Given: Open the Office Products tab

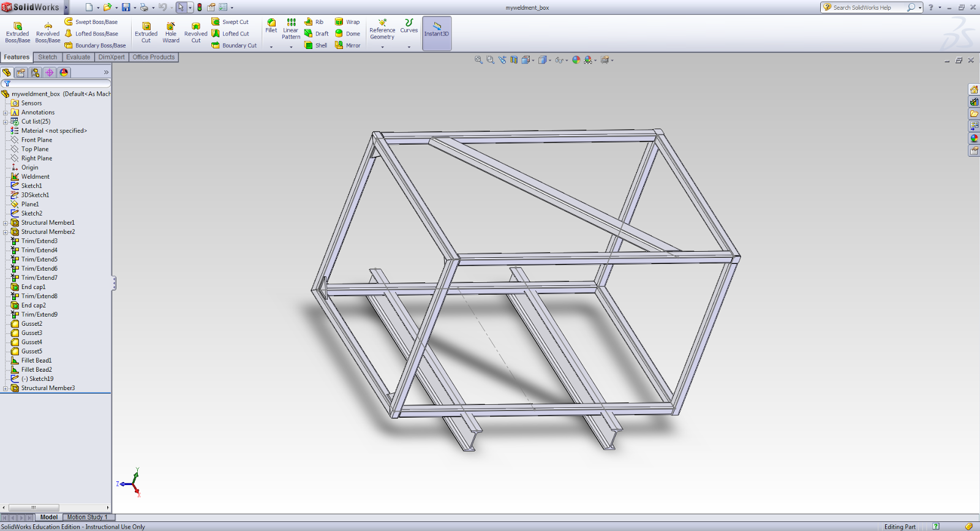Looking at the screenshot, I should pos(154,57).
